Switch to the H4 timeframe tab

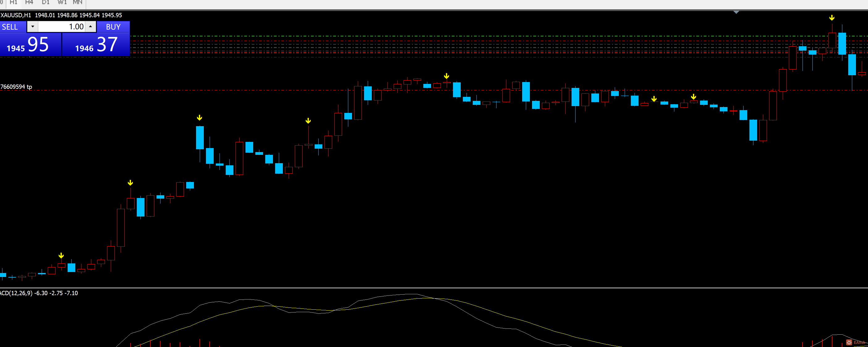pos(29,2)
